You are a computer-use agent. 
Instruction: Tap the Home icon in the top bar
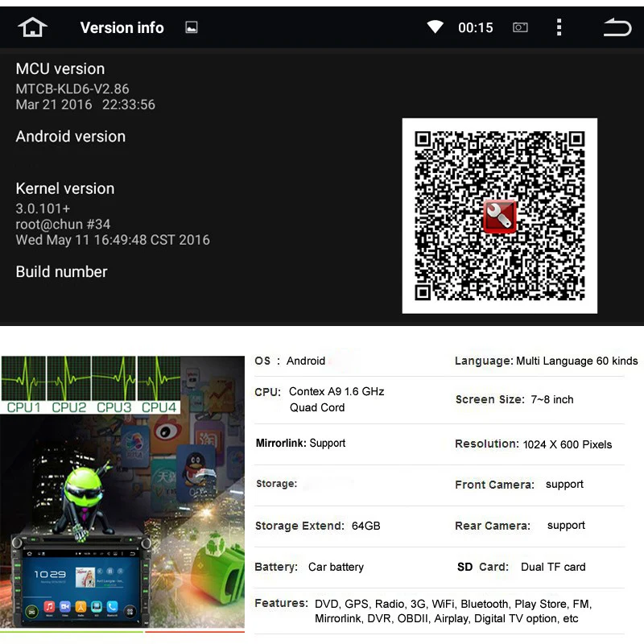(x=32, y=27)
